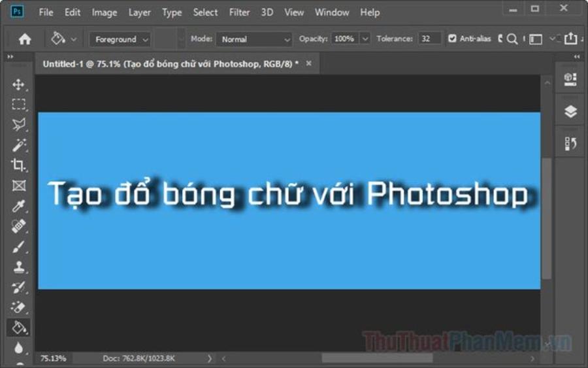
Task: Open the Layer menu
Action: [x=140, y=12]
